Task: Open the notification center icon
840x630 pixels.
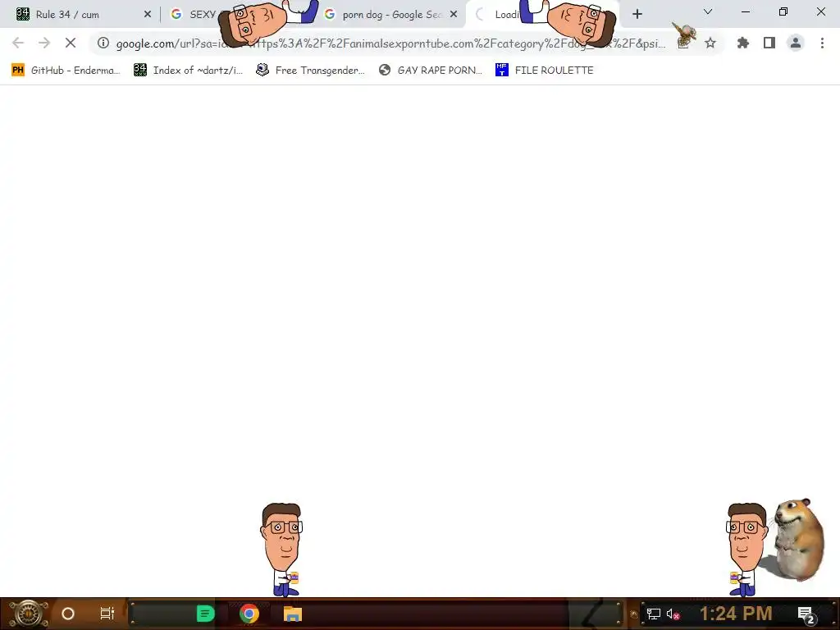Action: click(806, 614)
